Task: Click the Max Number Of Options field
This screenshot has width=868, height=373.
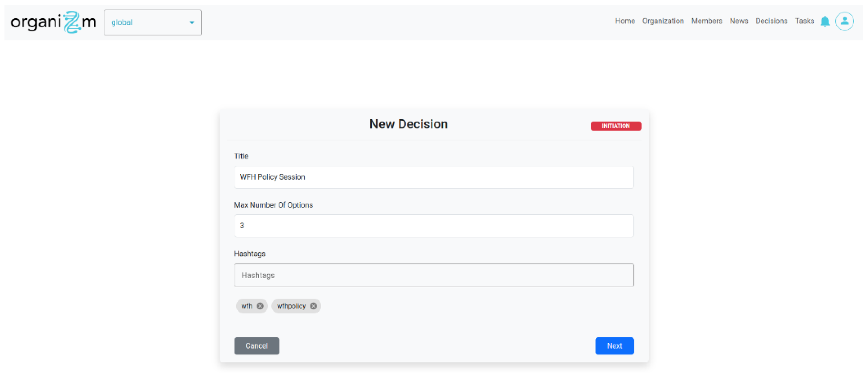Action: point(434,226)
